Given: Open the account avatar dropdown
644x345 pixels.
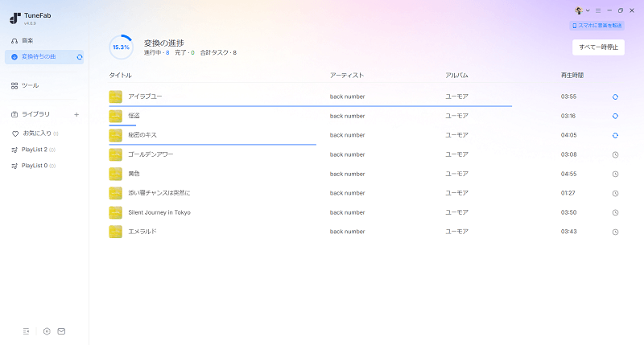Looking at the screenshot, I should click(x=582, y=10).
